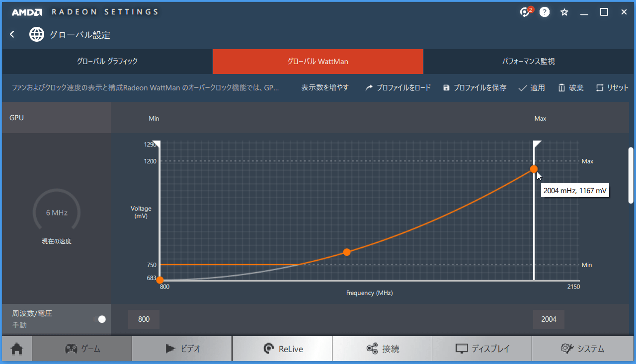Image resolution: width=636 pixels, height=364 pixels.
Task: Click the 現在の速度 label
Action: click(57, 241)
